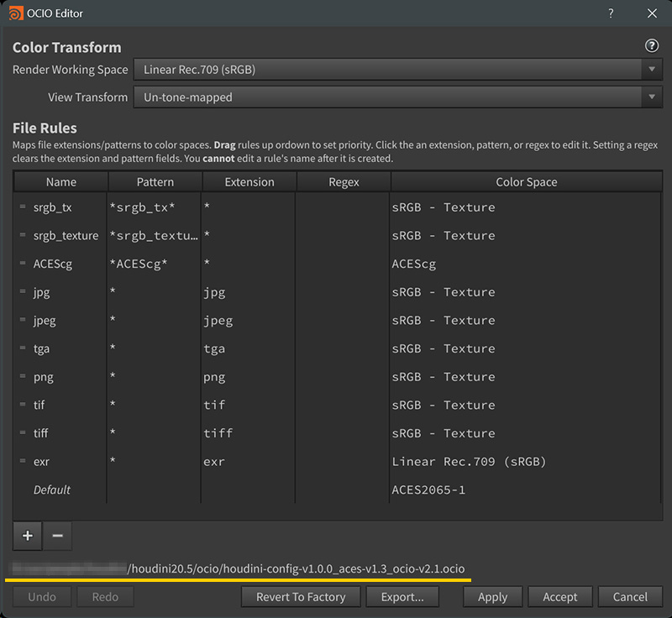Click the help question mark icon
This screenshot has width=672, height=618.
pyautogui.click(x=651, y=47)
